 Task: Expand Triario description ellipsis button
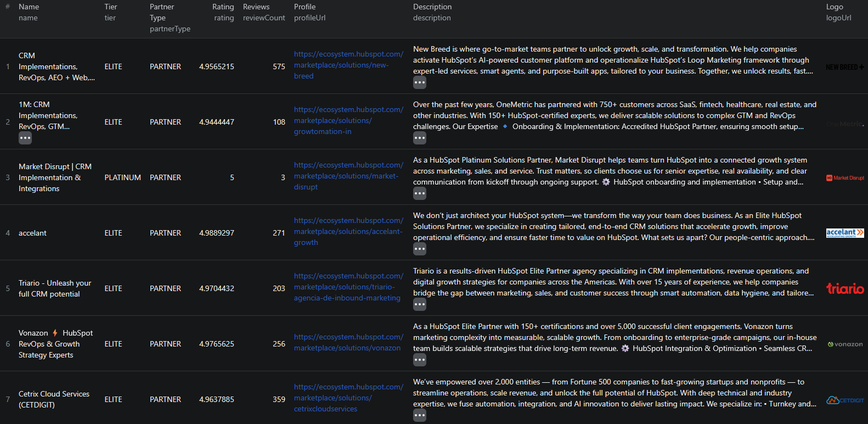(x=420, y=305)
